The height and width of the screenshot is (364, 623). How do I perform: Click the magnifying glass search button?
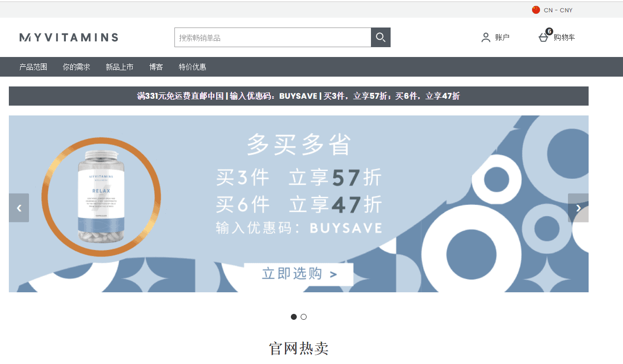(381, 37)
